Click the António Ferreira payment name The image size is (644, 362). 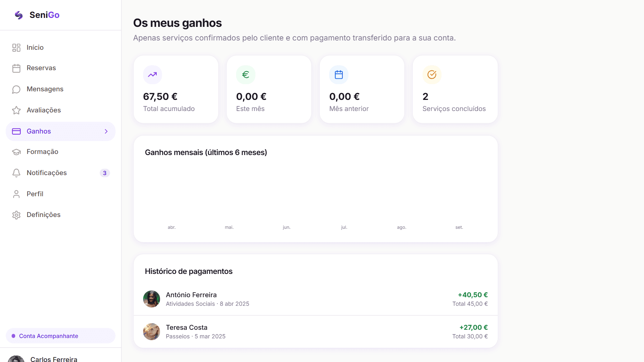click(x=191, y=295)
